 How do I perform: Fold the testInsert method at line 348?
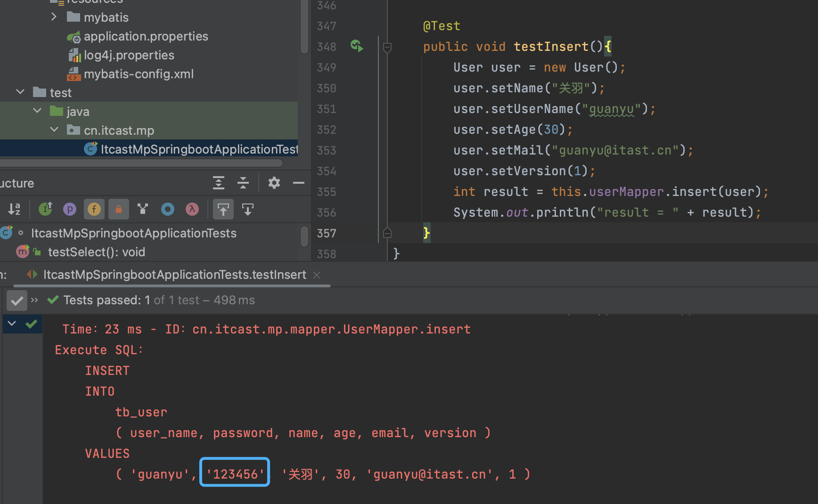[x=387, y=47]
